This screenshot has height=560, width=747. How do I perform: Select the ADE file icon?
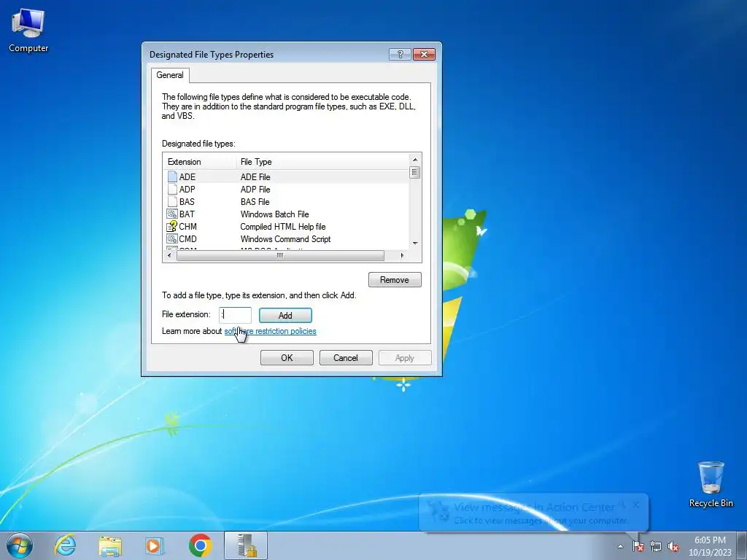coord(172,176)
